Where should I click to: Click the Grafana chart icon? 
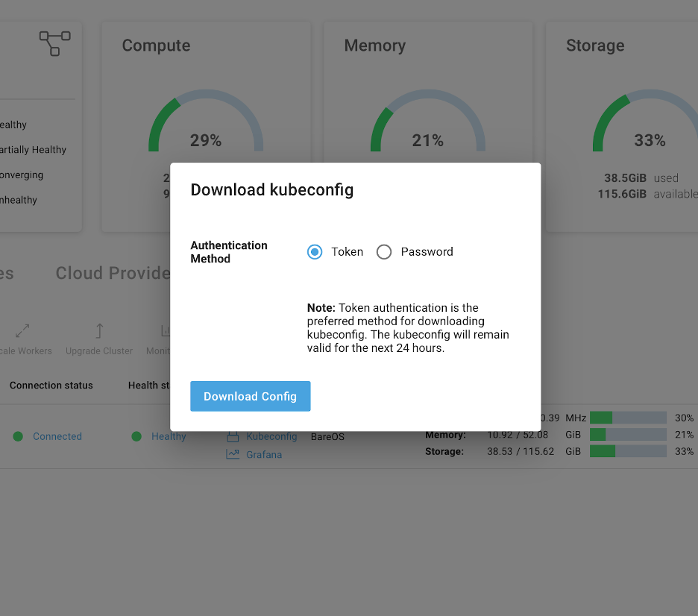[x=233, y=454]
